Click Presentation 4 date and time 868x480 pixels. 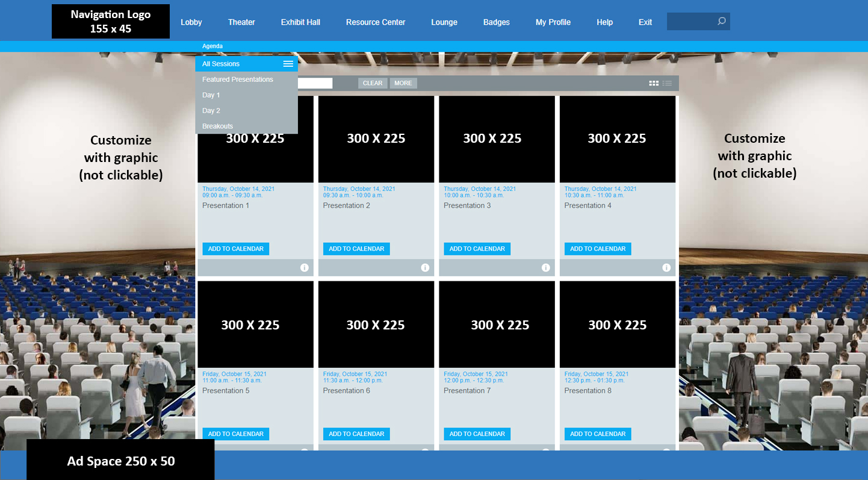[601, 192]
